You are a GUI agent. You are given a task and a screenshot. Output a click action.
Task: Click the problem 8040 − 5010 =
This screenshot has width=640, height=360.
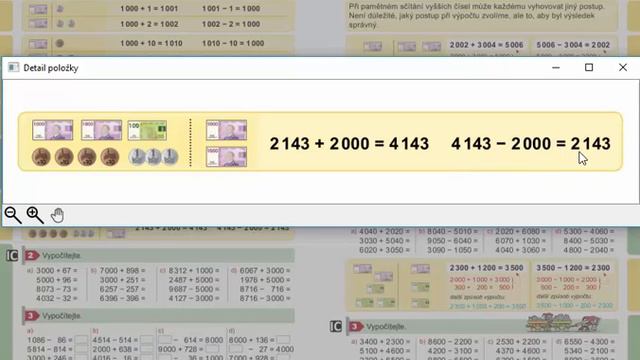(x=452, y=231)
